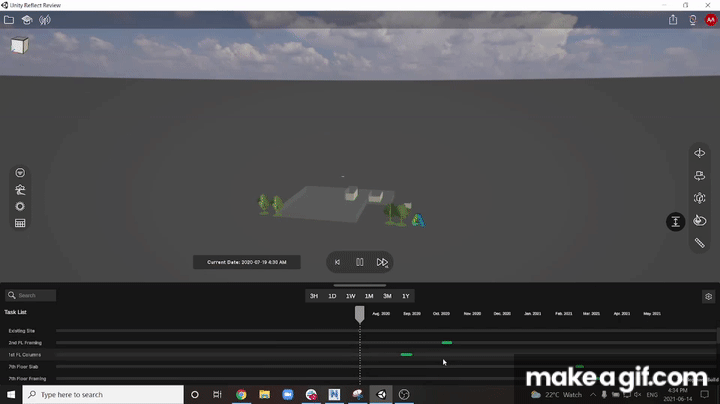Click the share/export icon at top right
Image resolution: width=720 pixels, height=404 pixels.
(x=673, y=19)
